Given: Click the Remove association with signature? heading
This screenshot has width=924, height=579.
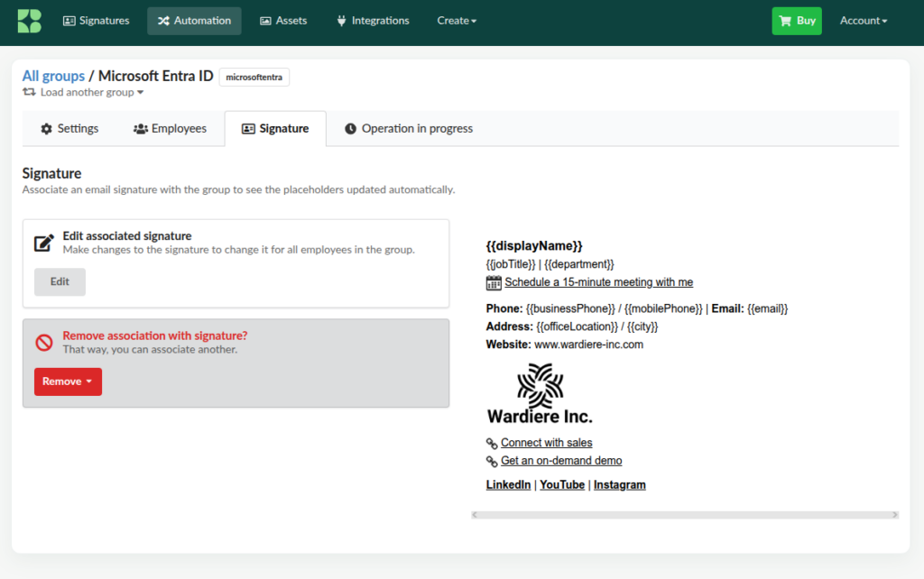Looking at the screenshot, I should pos(155,335).
